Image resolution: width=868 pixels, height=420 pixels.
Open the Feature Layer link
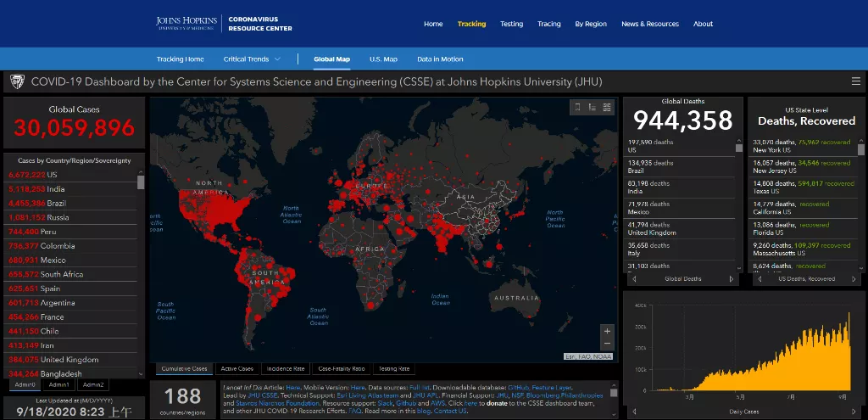tap(552, 387)
